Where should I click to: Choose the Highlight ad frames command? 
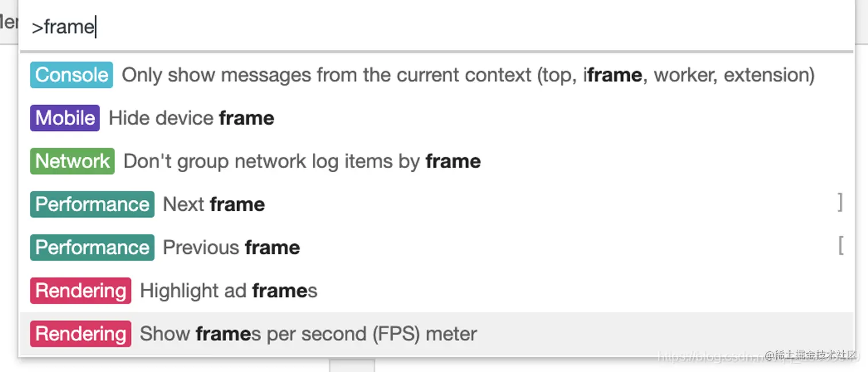click(228, 290)
